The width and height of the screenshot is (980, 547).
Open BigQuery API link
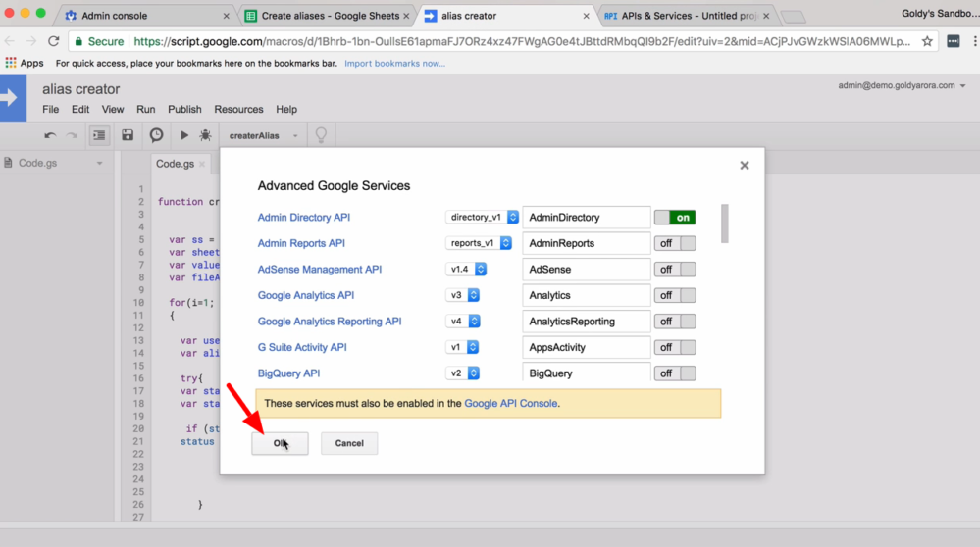[x=288, y=373]
